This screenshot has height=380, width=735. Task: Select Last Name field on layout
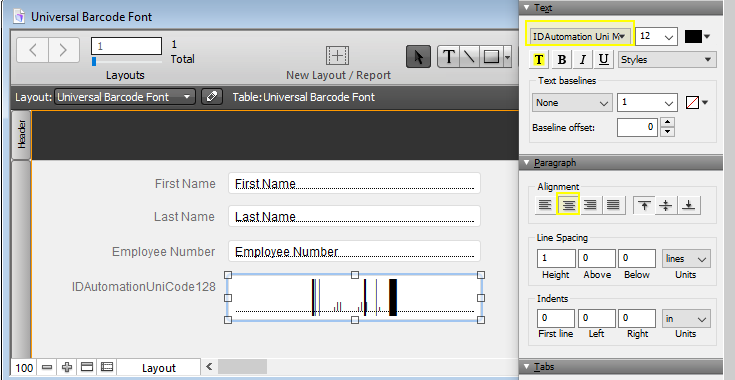pyautogui.click(x=354, y=216)
